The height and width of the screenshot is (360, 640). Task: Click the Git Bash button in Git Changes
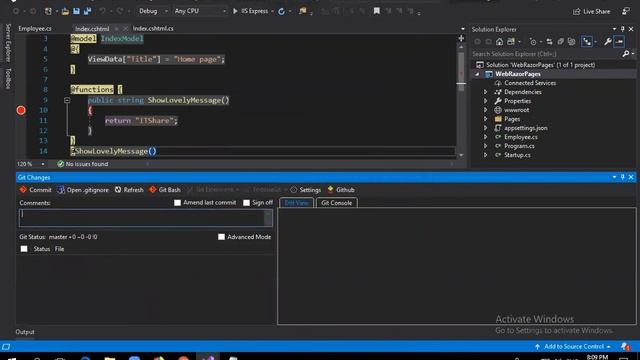point(165,190)
